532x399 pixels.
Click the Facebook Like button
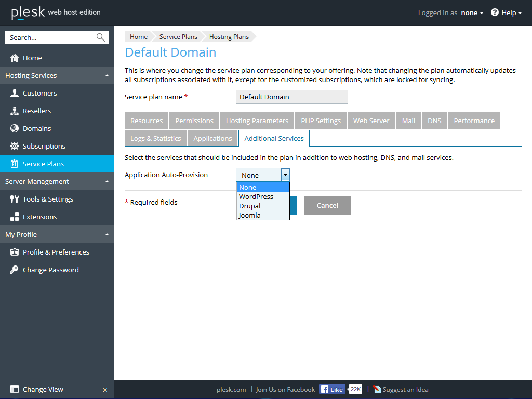click(332, 389)
